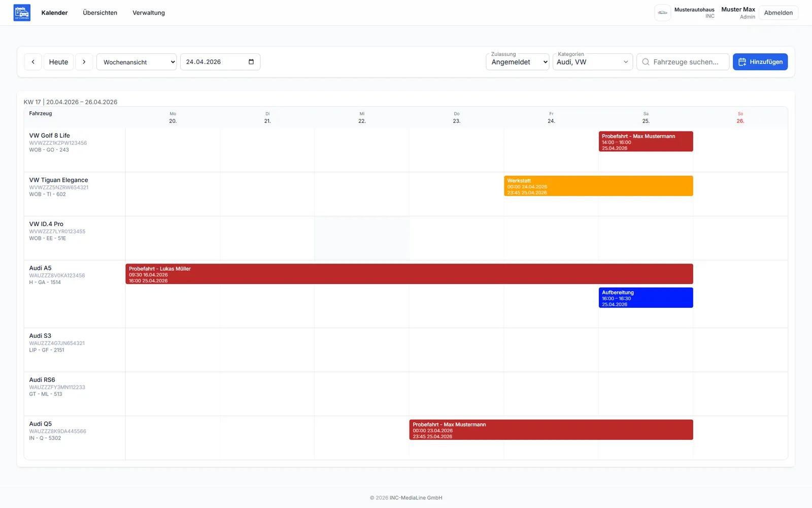
Task: Focus the Fahrzeuge suchen search field
Action: coord(683,62)
